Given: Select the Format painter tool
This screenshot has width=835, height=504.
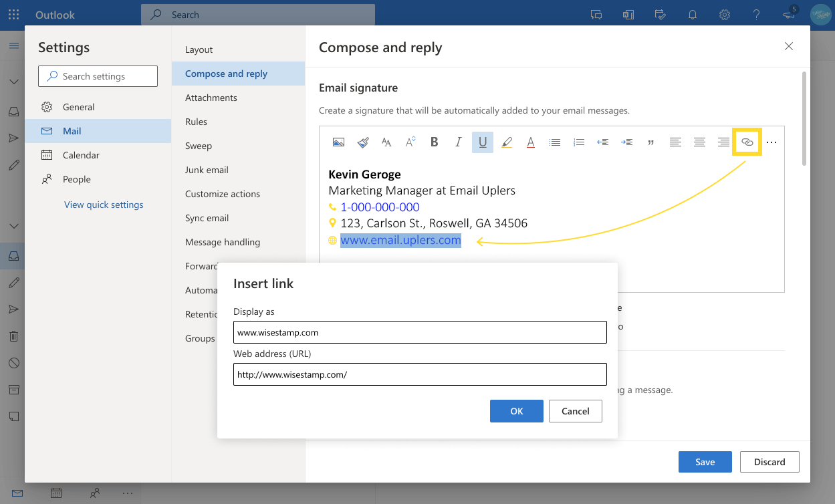Looking at the screenshot, I should click(362, 142).
